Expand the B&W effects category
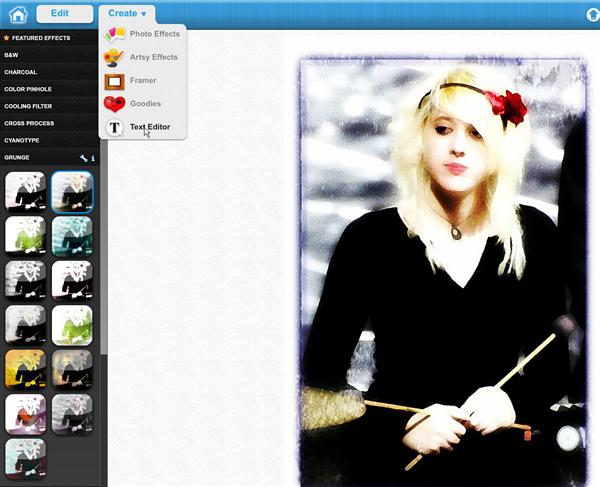The height and width of the screenshot is (487, 600). (x=49, y=55)
